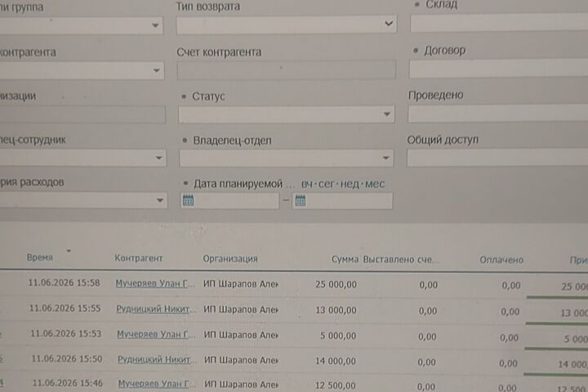
Task: Open the контрагента dropdown on the left
Action: [x=156, y=70]
